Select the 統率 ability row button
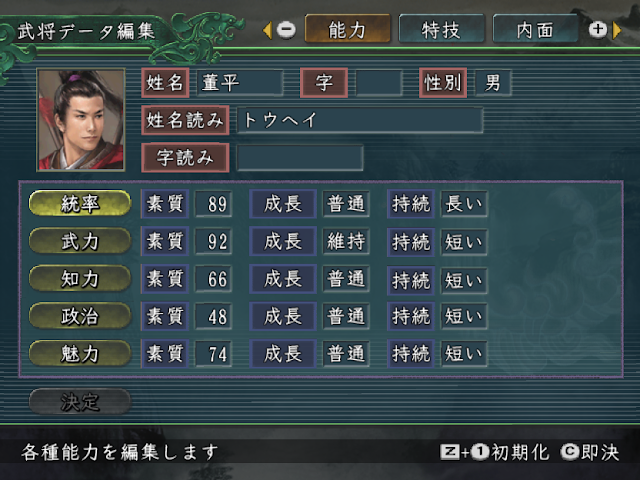The width and height of the screenshot is (640, 480). click(x=80, y=203)
